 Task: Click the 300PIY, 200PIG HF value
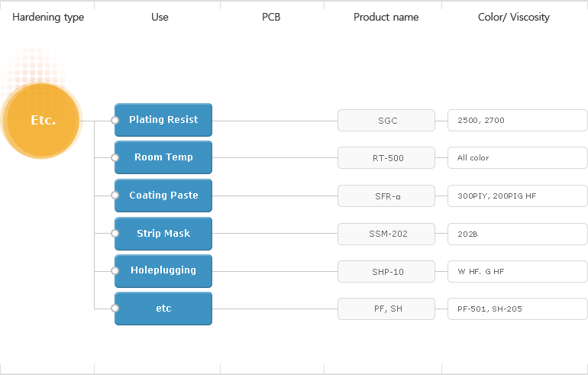point(518,196)
